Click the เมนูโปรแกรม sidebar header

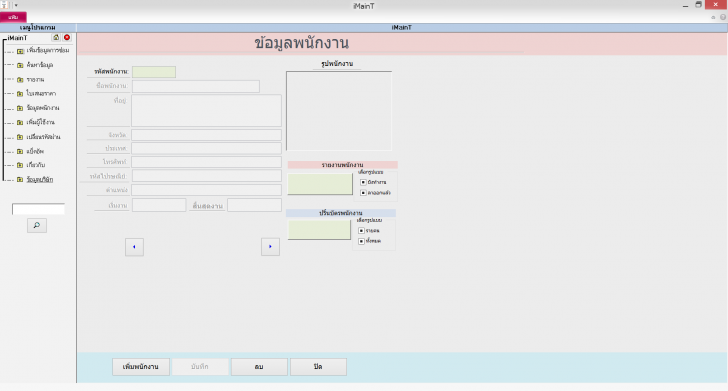(x=38, y=28)
